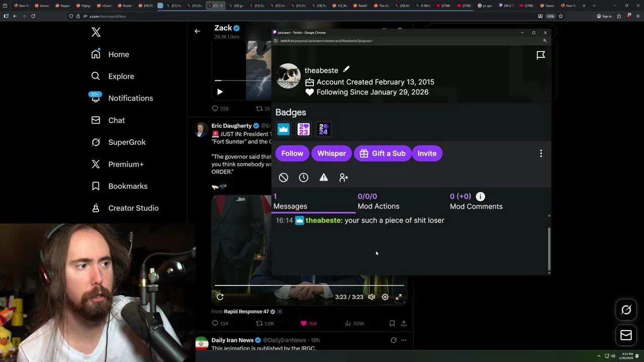Viewport: 644px width, 362px height.
Task: Click the Prime crown badge
Action: pyautogui.click(x=283, y=129)
